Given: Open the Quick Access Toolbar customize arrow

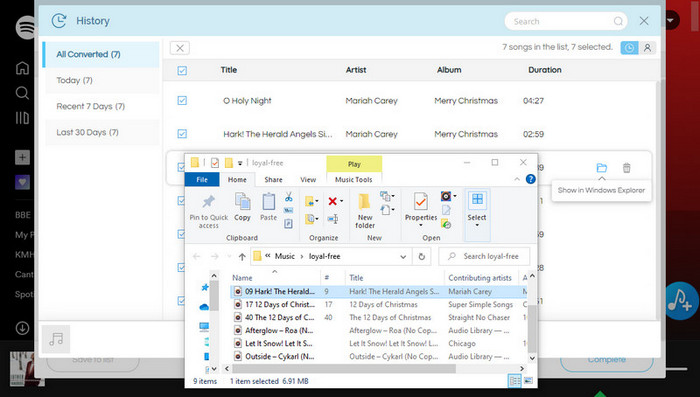Looking at the screenshot, I should click(240, 163).
